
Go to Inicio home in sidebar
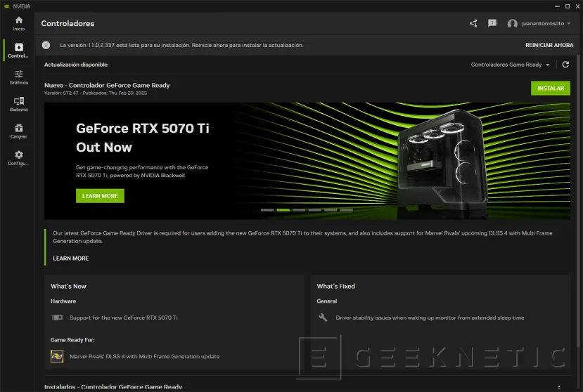point(18,24)
